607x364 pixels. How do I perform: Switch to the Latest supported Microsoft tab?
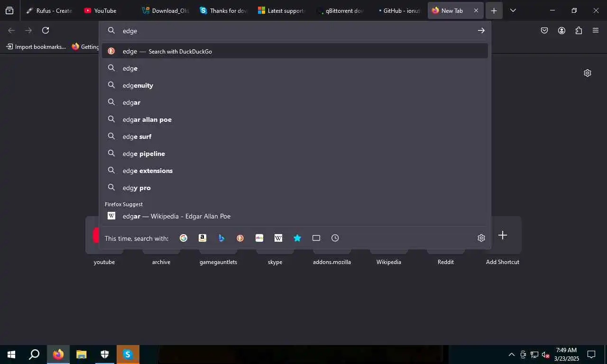281,10
